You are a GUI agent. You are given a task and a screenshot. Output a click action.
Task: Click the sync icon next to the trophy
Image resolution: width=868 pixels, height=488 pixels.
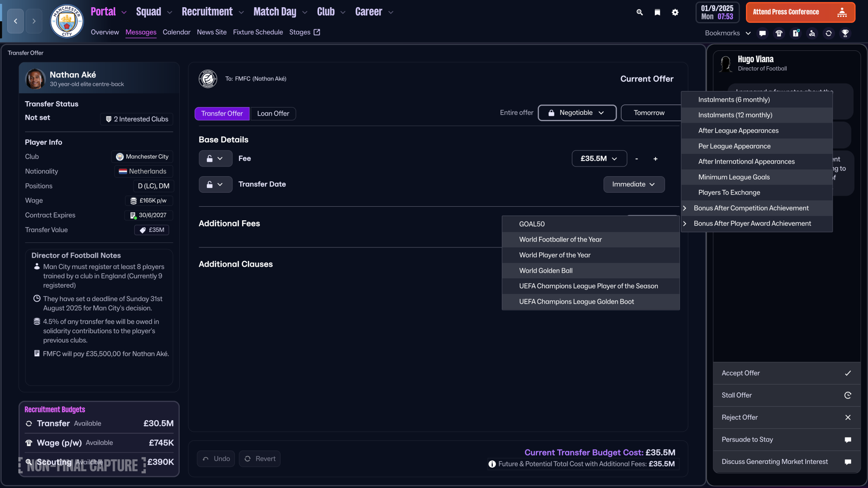829,33
